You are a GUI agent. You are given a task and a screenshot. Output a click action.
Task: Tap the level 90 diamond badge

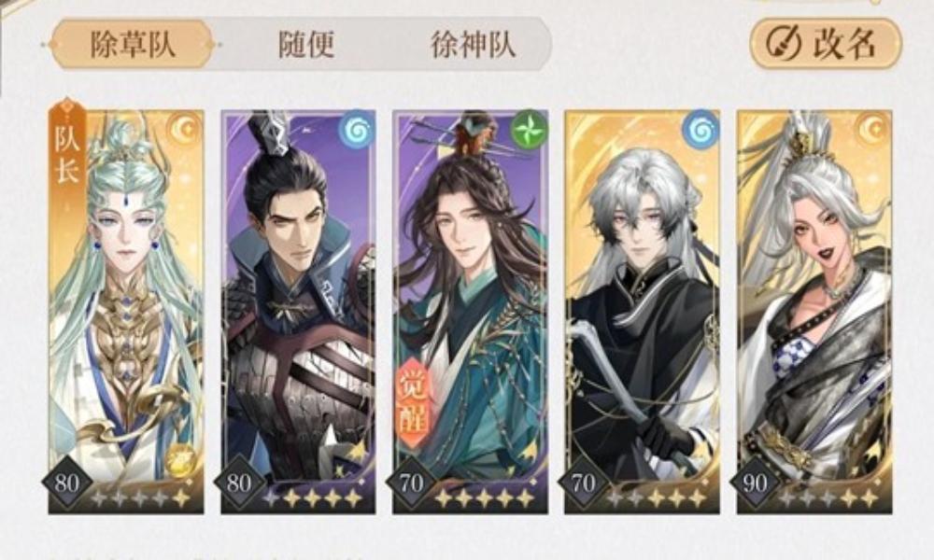(755, 483)
